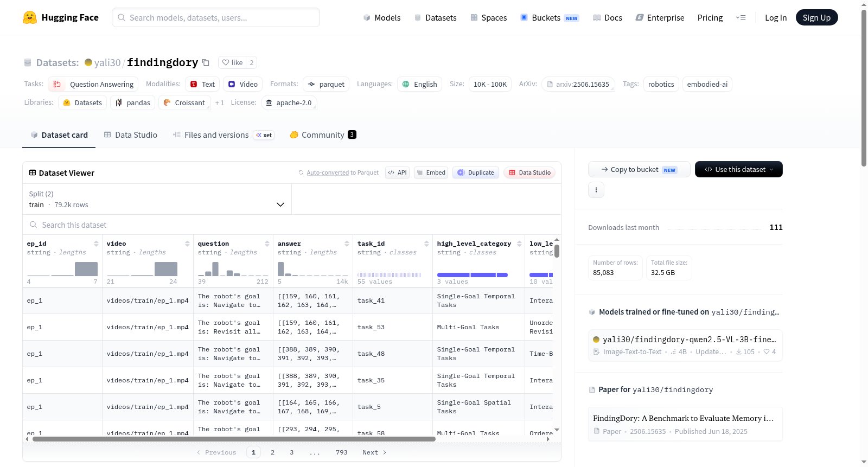The height and width of the screenshot is (467, 868).
Task: Click the yali30 user avatar icon
Action: pyautogui.click(x=88, y=62)
